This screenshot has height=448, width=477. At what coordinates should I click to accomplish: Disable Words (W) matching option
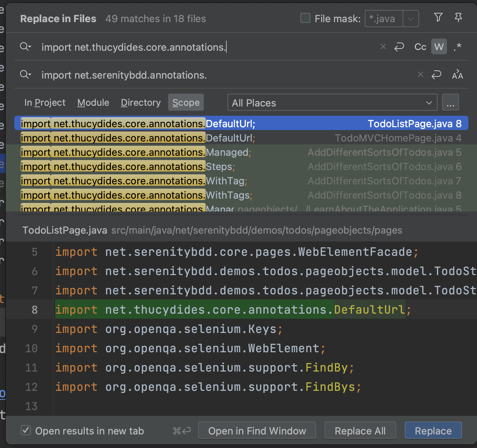[x=439, y=47]
